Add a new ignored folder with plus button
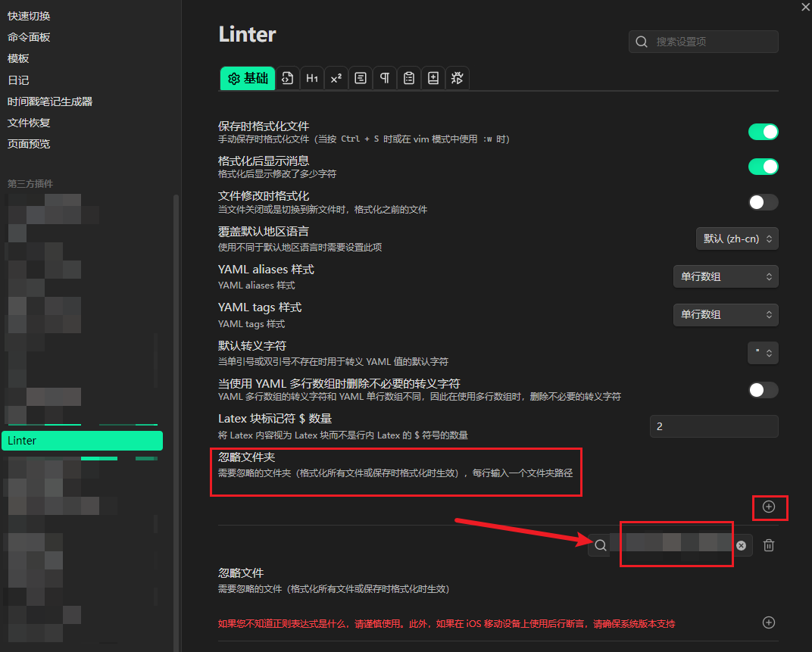The width and height of the screenshot is (812, 652). click(x=769, y=507)
